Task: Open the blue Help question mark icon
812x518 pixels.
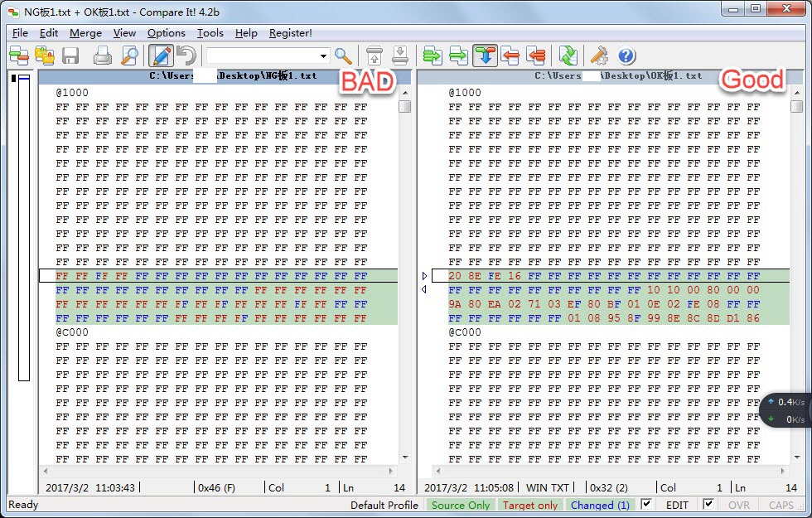Action: (x=626, y=56)
